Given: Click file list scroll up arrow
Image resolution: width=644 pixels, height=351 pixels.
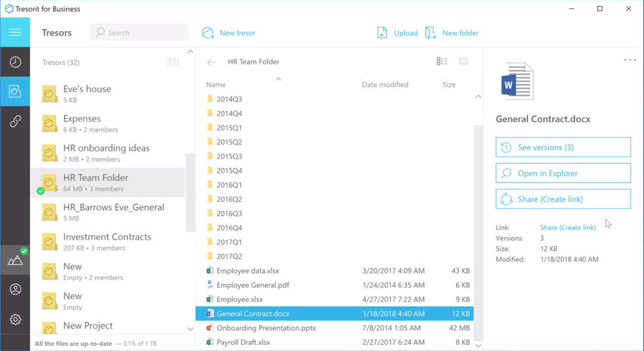Looking at the screenshot, I should pos(478,97).
